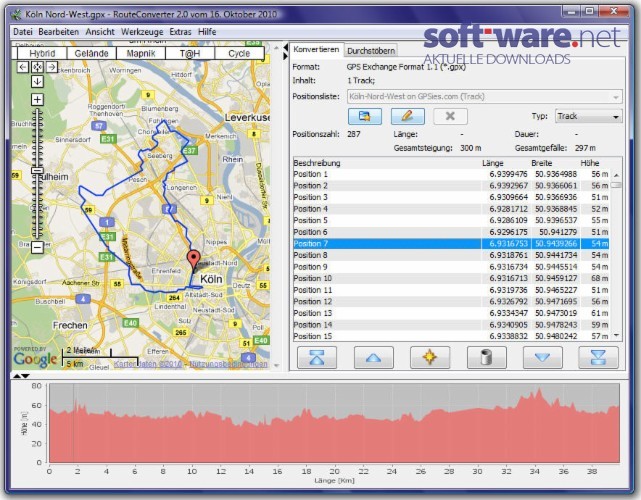Open the Extras menu

(180, 31)
